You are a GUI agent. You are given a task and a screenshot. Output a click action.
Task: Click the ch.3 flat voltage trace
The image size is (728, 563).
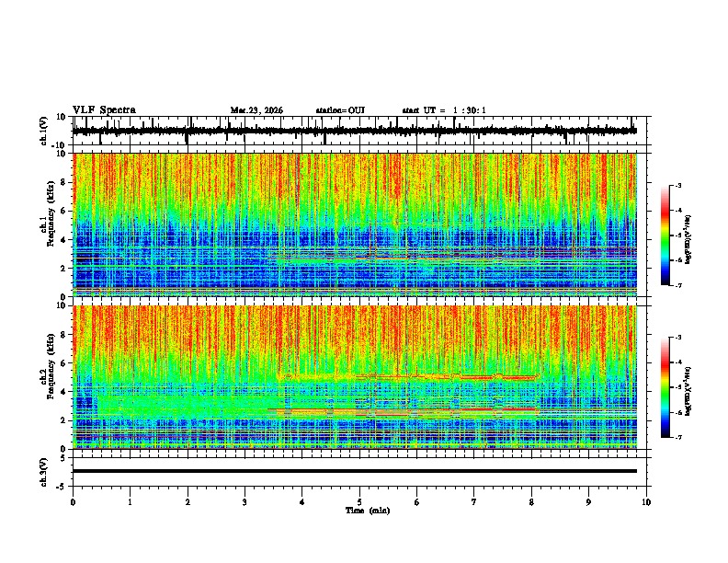click(x=355, y=471)
